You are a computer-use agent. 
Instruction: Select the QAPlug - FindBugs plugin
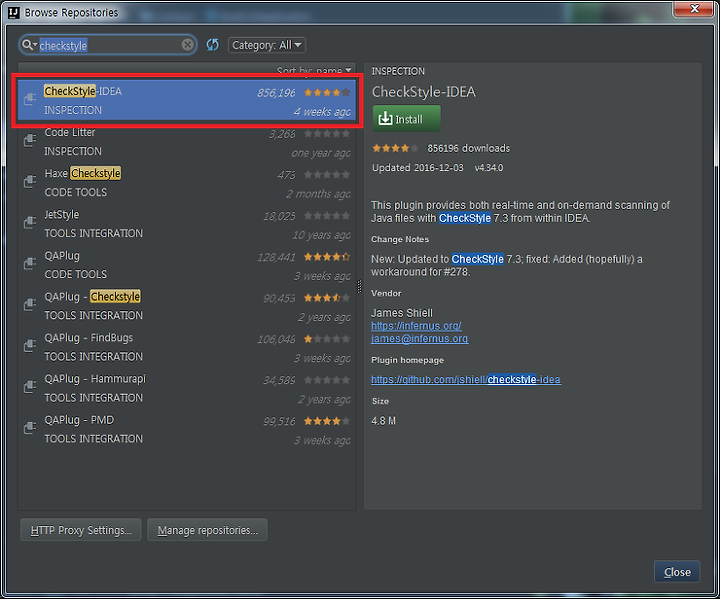coord(187,347)
